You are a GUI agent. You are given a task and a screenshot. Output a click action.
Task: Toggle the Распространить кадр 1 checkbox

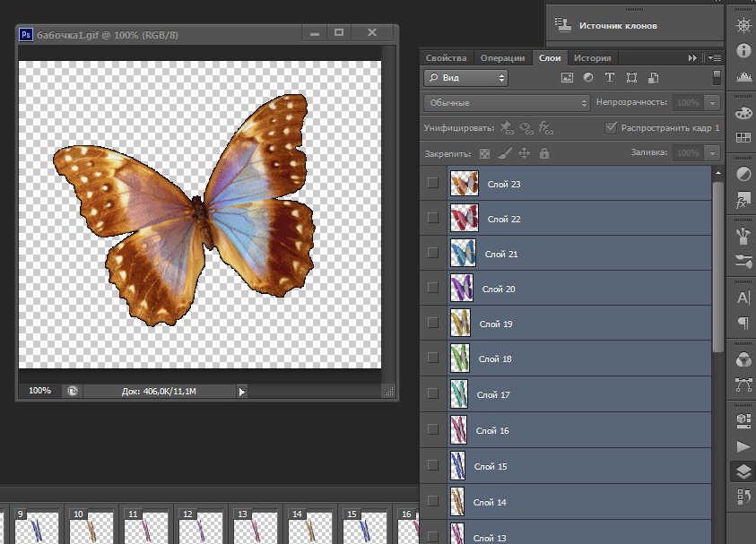[x=612, y=128]
